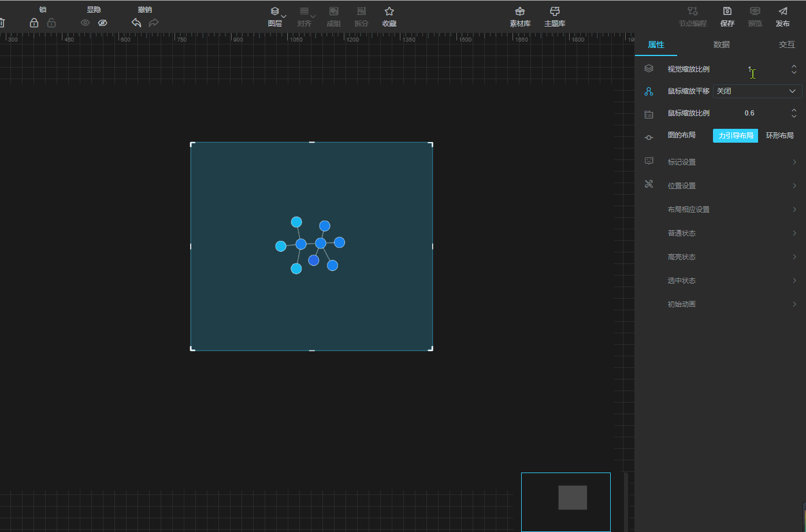Click the graph nodes icon beside 鼠标缩放平移
Screen dimensions: 806x532
649,91
